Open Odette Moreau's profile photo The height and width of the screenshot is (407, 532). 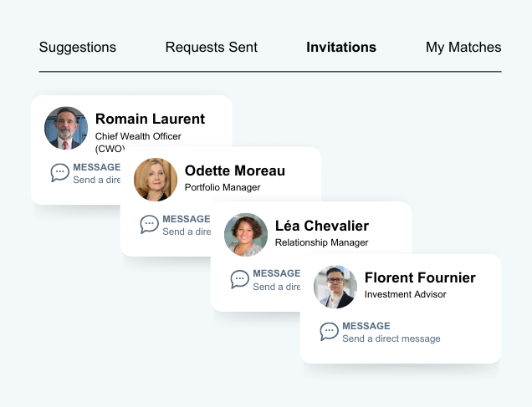(156, 180)
